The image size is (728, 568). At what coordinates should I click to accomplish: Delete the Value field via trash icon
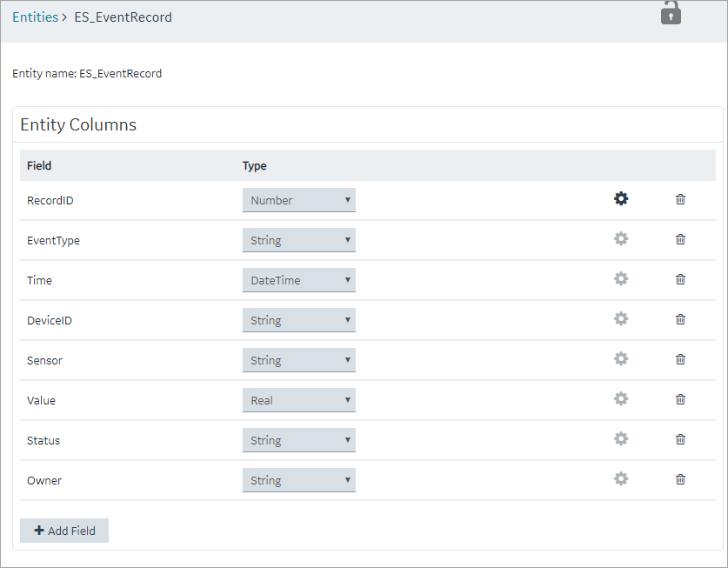click(680, 399)
